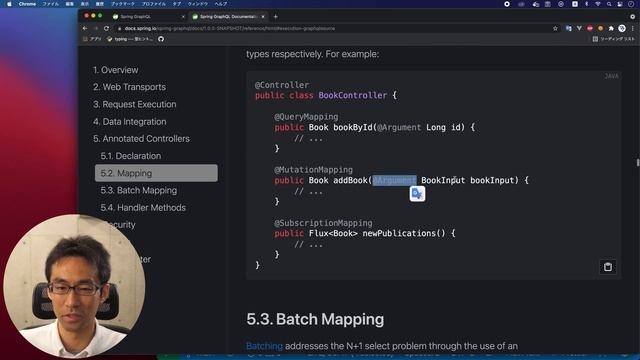Click the presenter webcam circle
Viewport: 640px width, 360px height.
pos(74,286)
